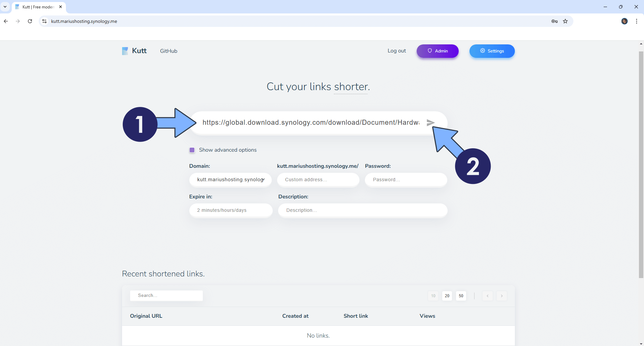Click the Views column header

coord(427,316)
